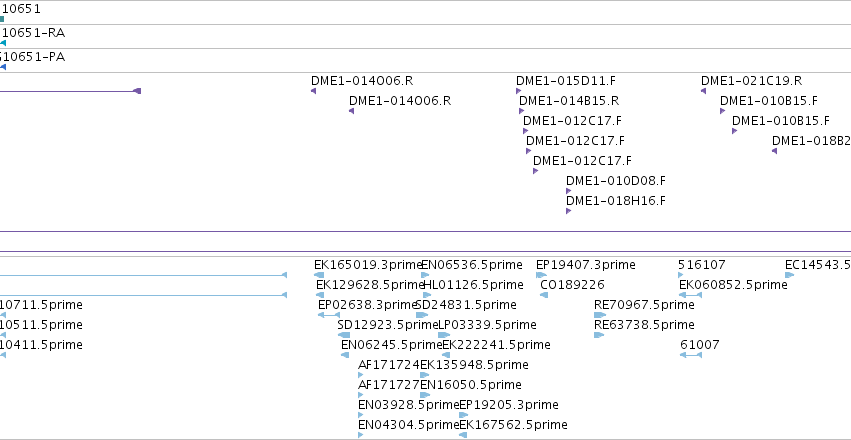This screenshot has height=440, width=851.
Task: Click the EN16050.5prime label
Action: [x=471, y=385]
